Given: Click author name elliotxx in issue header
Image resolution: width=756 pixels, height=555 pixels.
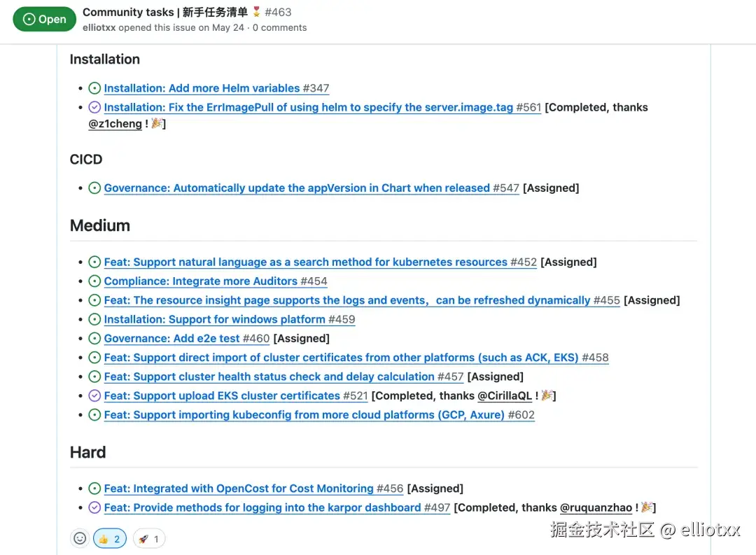Looking at the screenshot, I should (99, 28).
